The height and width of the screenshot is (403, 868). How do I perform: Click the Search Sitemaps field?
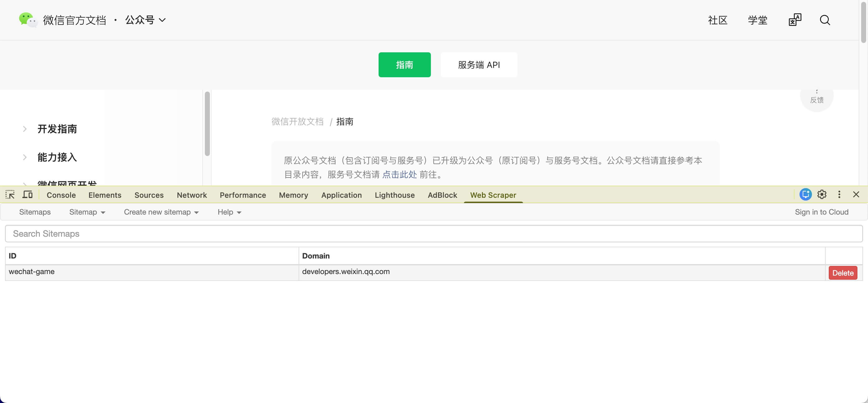[434, 234]
